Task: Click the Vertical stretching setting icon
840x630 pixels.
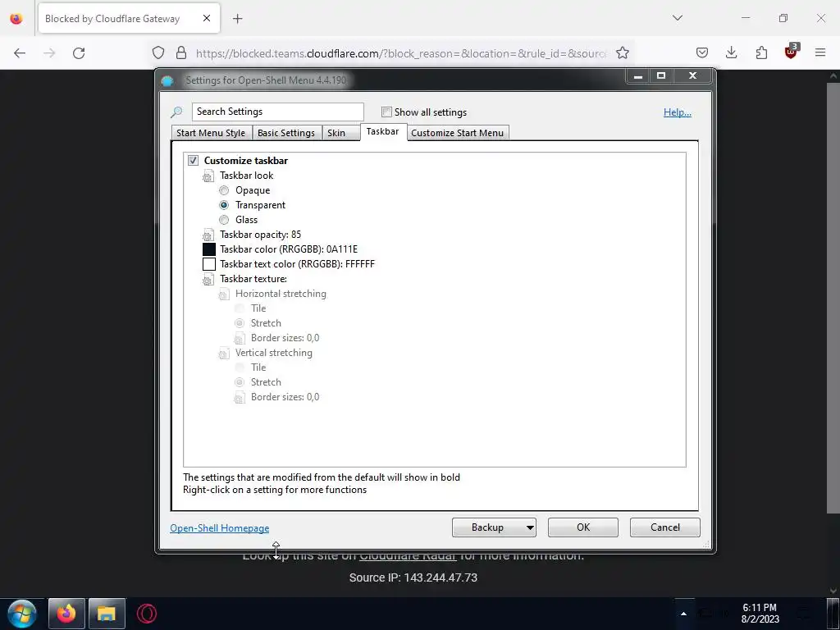Action: (223, 353)
